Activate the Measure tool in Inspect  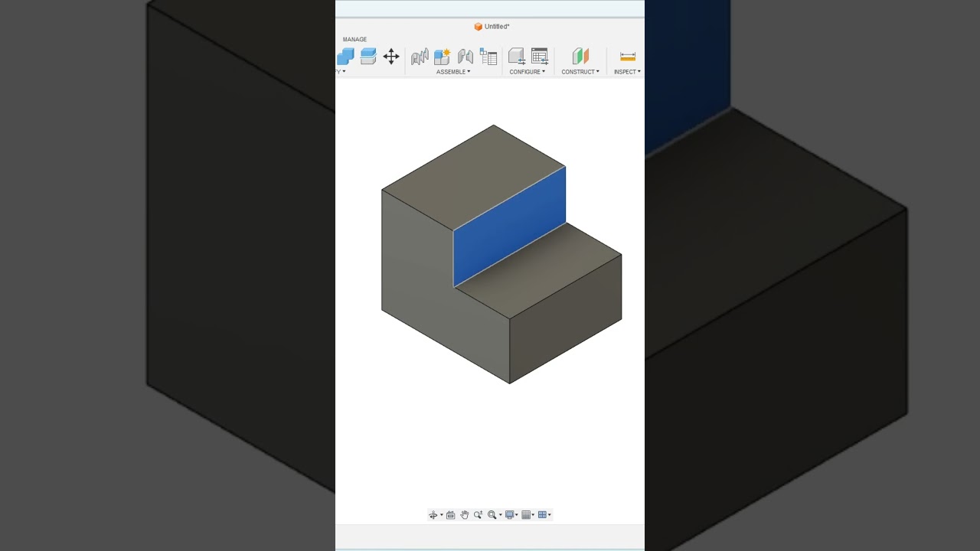point(628,57)
